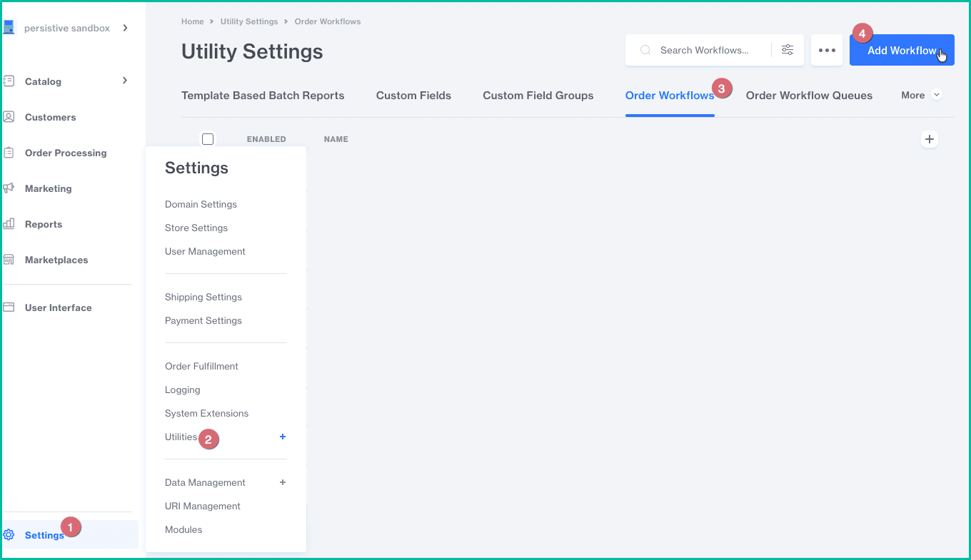Image resolution: width=971 pixels, height=560 pixels.
Task: Expand the More tabs dropdown
Action: coord(922,95)
